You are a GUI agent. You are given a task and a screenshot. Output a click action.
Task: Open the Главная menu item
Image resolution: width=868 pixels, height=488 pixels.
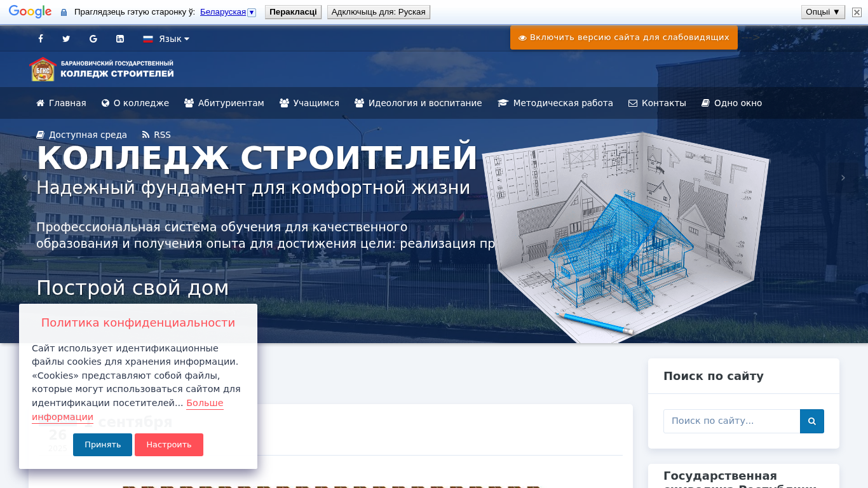click(61, 103)
